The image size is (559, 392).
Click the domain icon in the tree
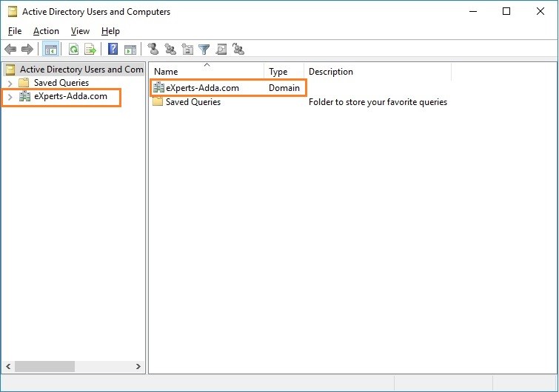tap(24, 96)
